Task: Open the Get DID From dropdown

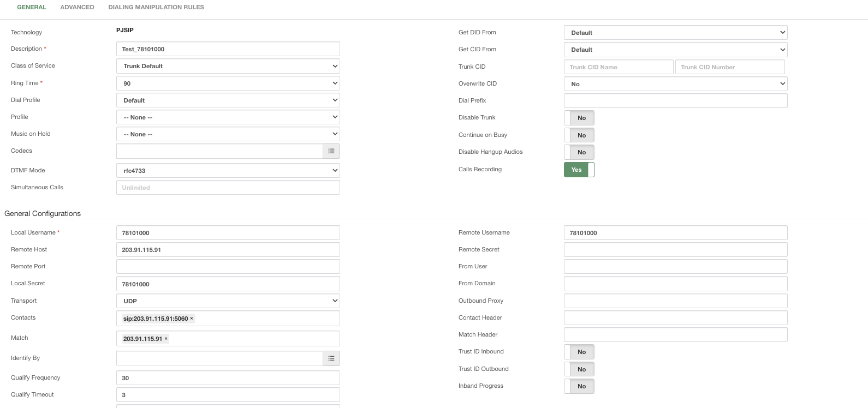Action: point(675,33)
